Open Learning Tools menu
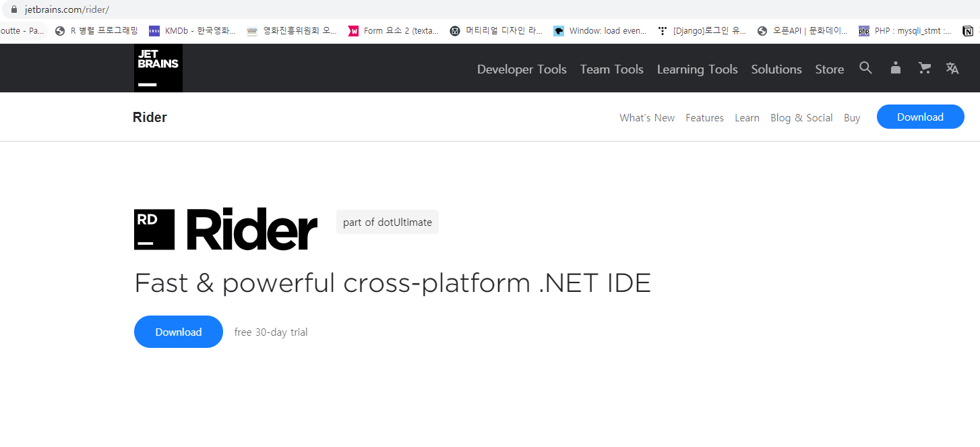This screenshot has height=447, width=980. pos(698,69)
